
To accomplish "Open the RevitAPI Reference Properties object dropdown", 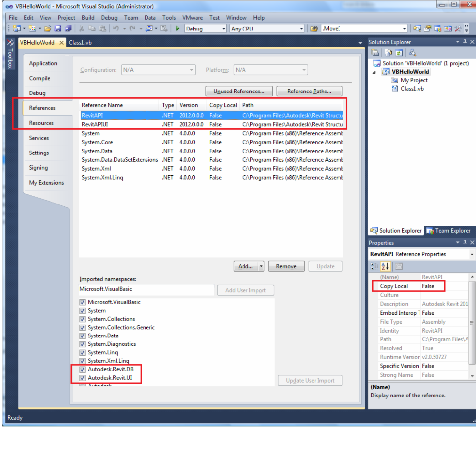I will click(x=472, y=254).
